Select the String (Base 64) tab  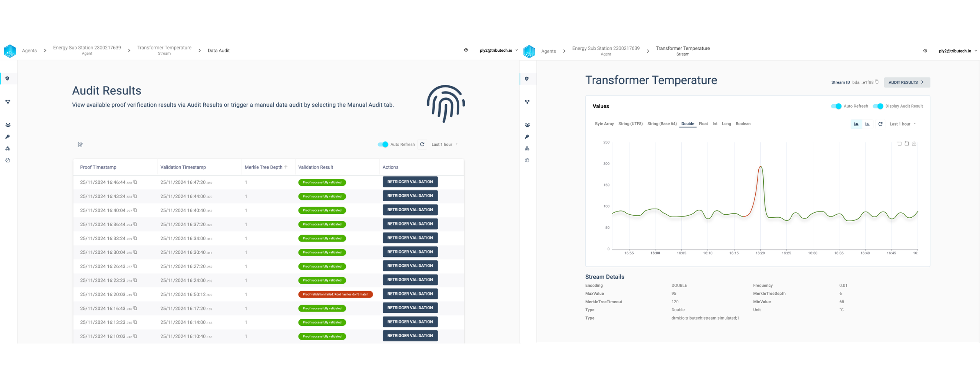(662, 124)
